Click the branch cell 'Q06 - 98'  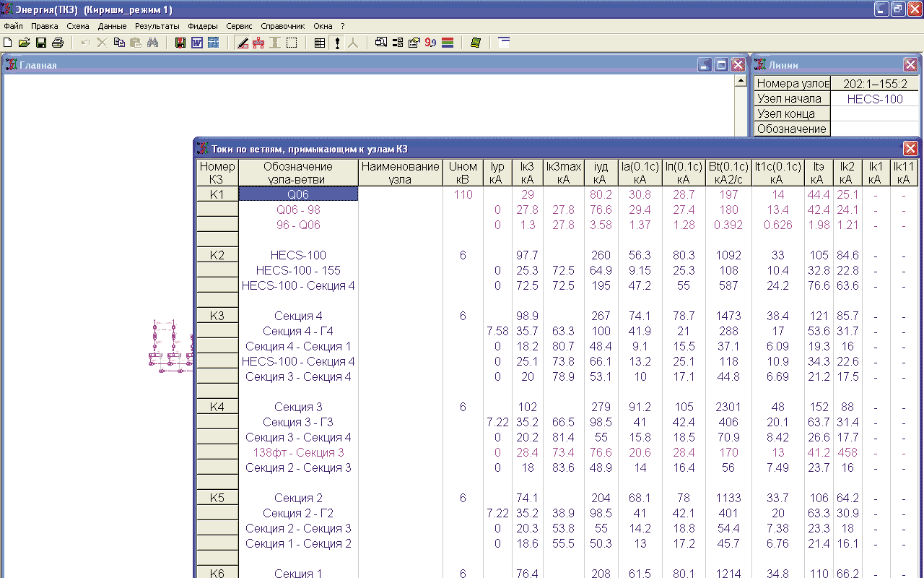[298, 210]
